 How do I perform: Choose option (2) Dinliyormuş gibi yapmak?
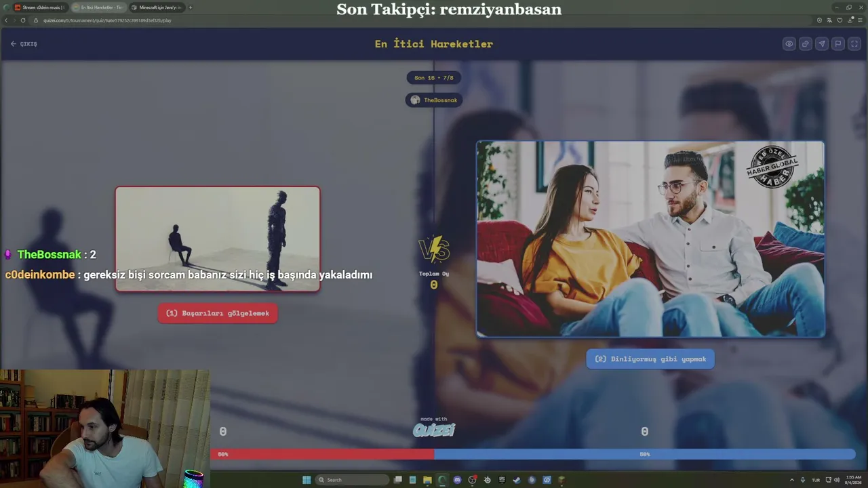tap(650, 359)
